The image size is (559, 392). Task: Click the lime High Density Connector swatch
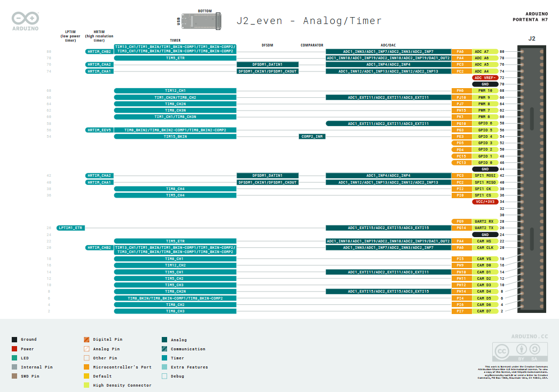pyautogui.click(x=86, y=385)
